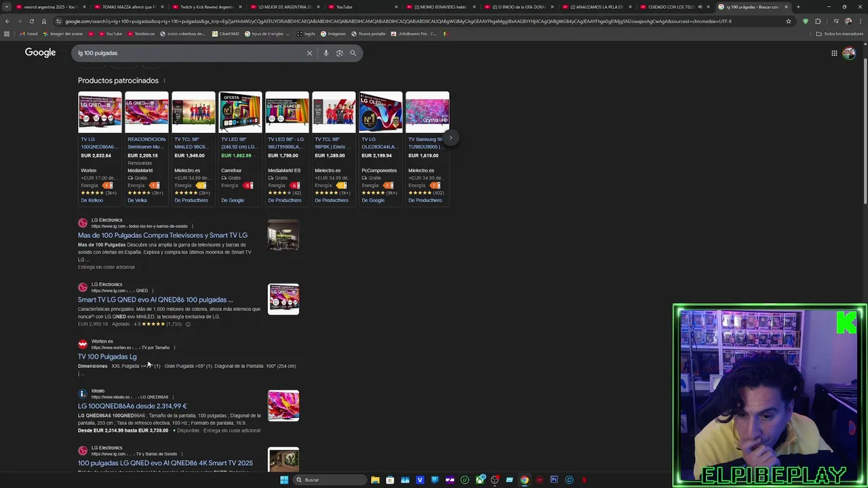Open the TV LG 100QNED86A6 Worten product card
The image size is (868, 488).
point(100,148)
